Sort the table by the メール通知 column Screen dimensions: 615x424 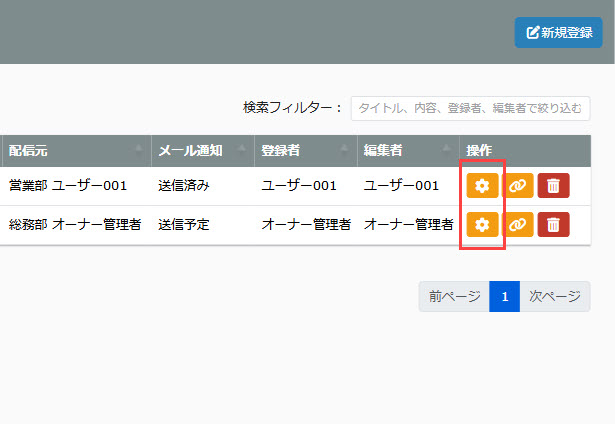point(202,151)
